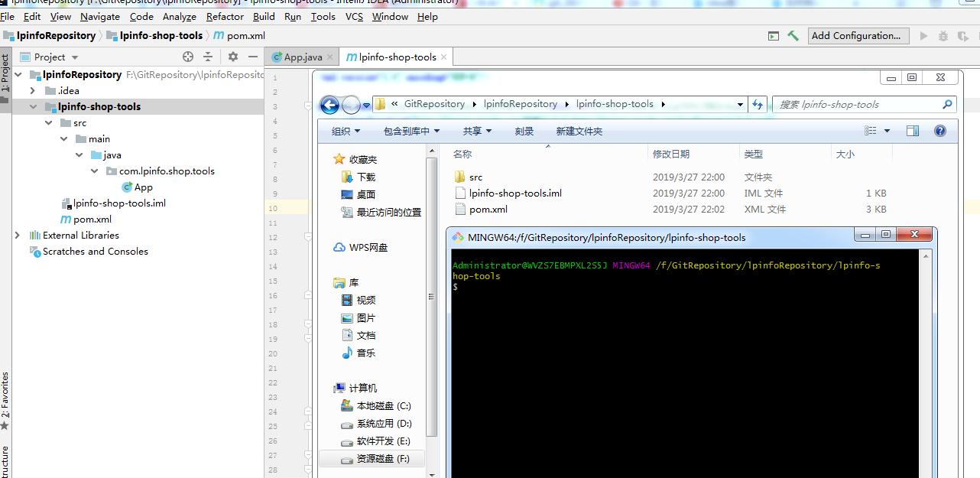Collapse the main folder arrow in the tree
The height and width of the screenshot is (478, 980).
click(x=64, y=138)
